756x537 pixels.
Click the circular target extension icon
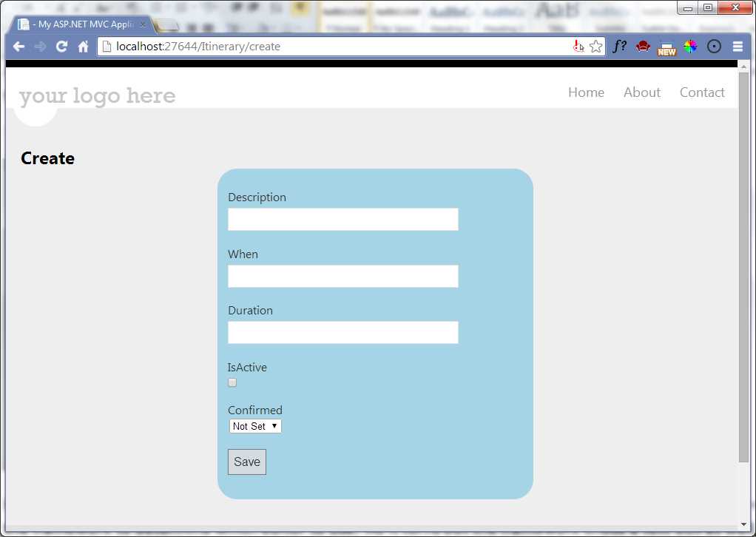(714, 46)
